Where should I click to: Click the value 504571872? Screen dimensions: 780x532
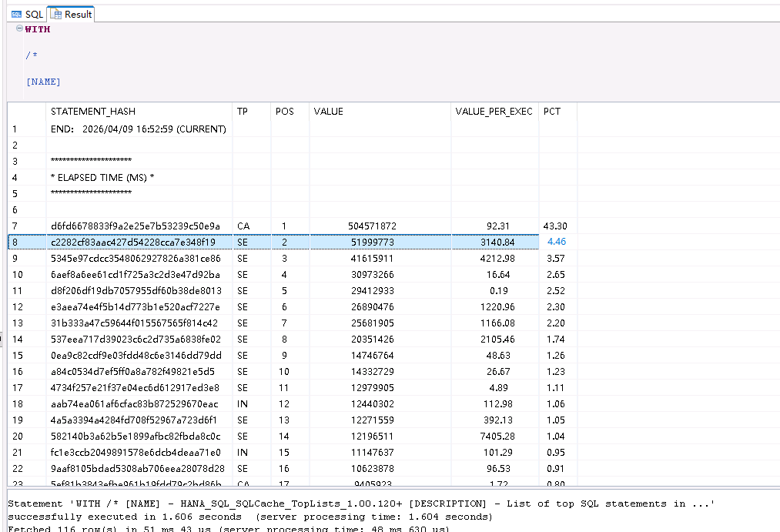click(372, 226)
